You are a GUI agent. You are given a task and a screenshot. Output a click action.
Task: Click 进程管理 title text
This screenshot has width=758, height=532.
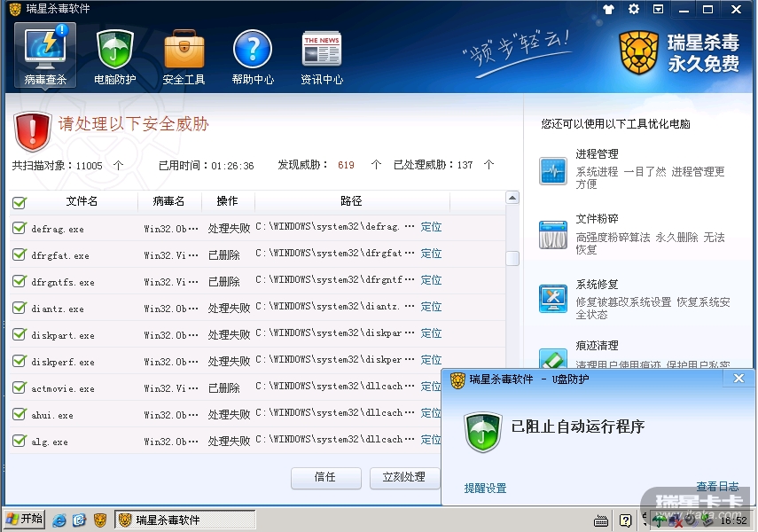597,154
